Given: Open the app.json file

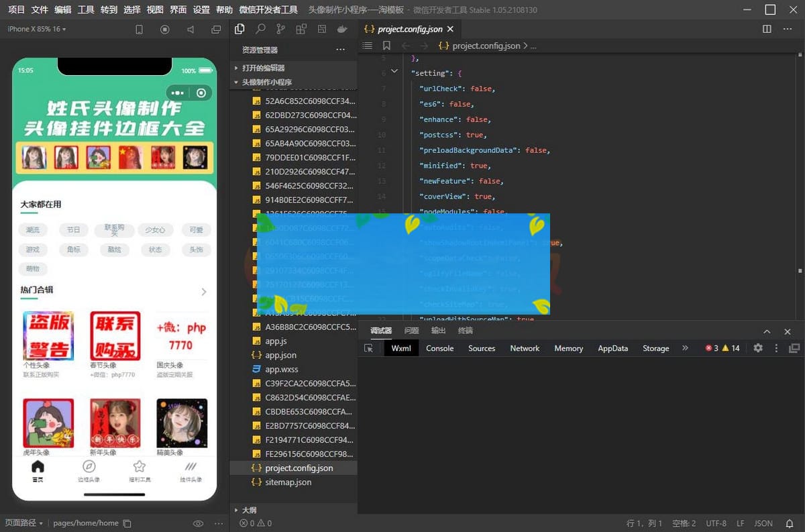Looking at the screenshot, I should [x=280, y=355].
